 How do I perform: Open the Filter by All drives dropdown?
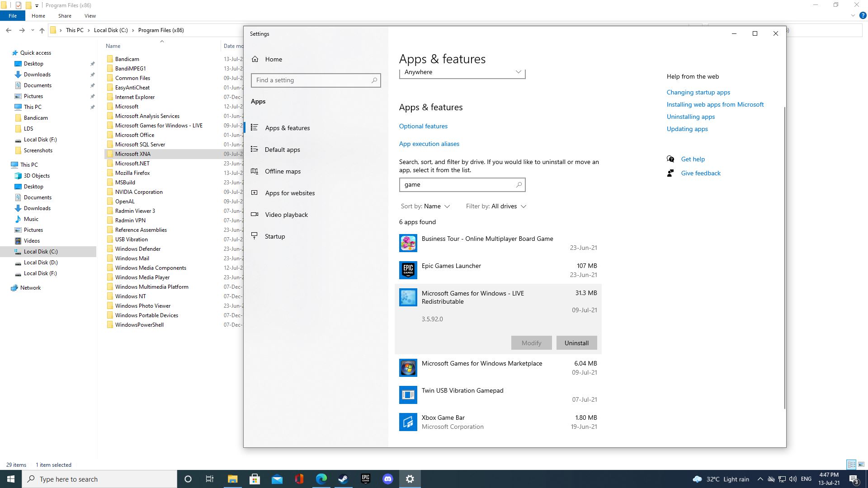[x=496, y=206]
